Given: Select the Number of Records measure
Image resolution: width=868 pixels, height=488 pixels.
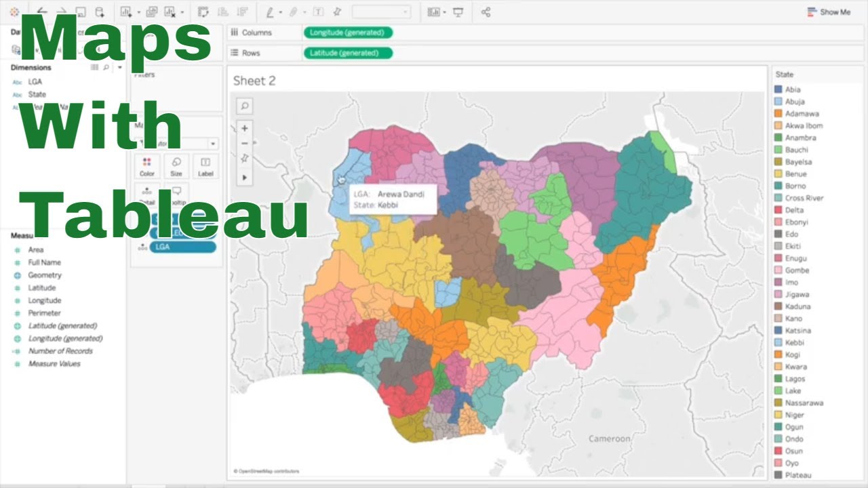Looking at the screenshot, I should pyautogui.click(x=60, y=351).
